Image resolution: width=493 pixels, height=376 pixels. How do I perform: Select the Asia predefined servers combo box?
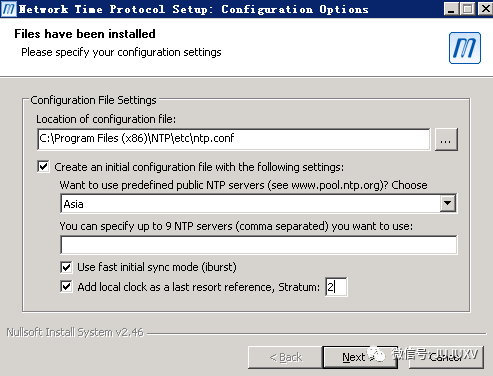[x=259, y=203]
